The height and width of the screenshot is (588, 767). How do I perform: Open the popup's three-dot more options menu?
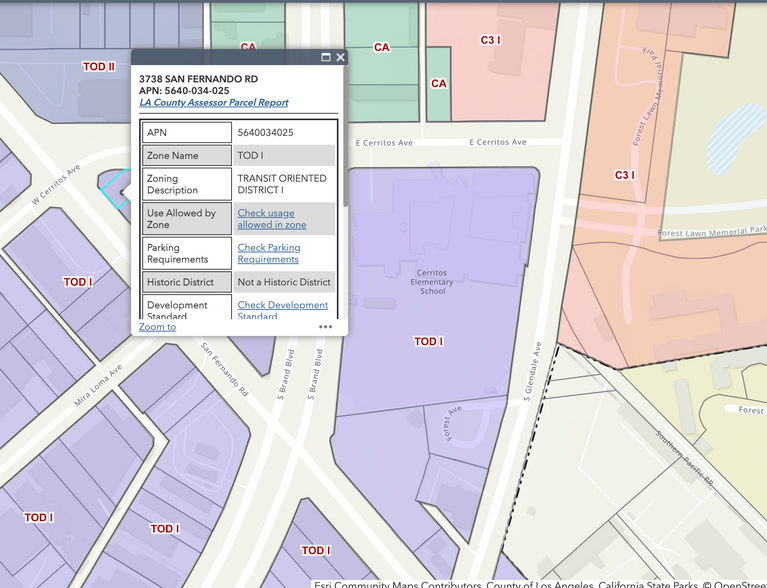(x=326, y=327)
